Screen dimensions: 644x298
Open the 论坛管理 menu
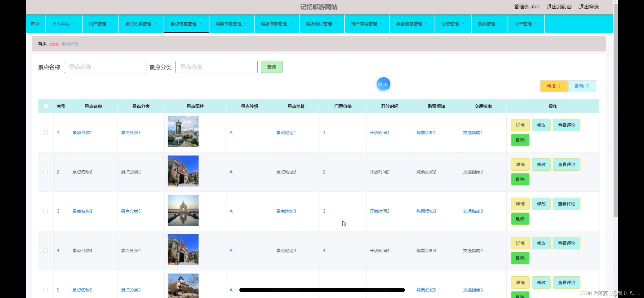pyautogui.click(x=453, y=24)
